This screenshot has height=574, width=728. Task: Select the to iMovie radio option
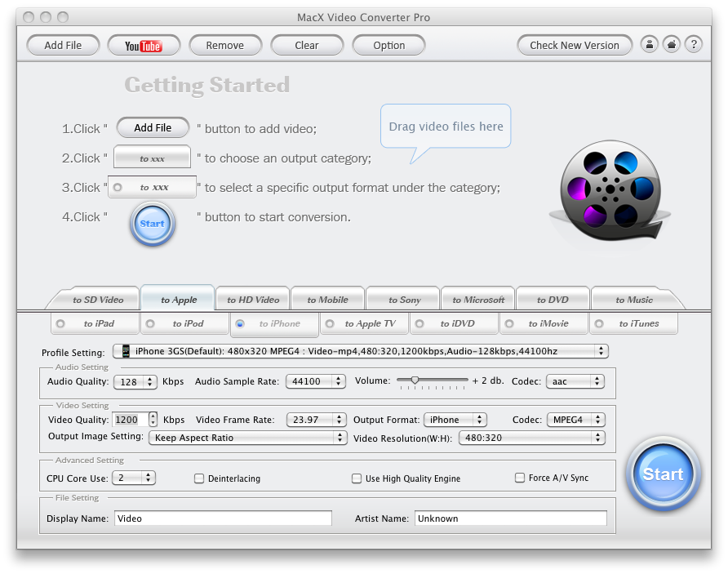pyautogui.click(x=509, y=323)
